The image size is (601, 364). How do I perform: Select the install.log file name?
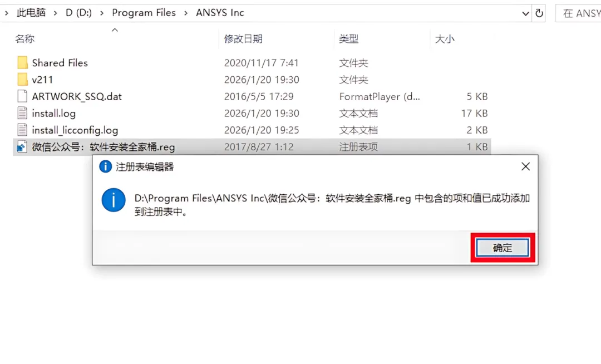[53, 114]
